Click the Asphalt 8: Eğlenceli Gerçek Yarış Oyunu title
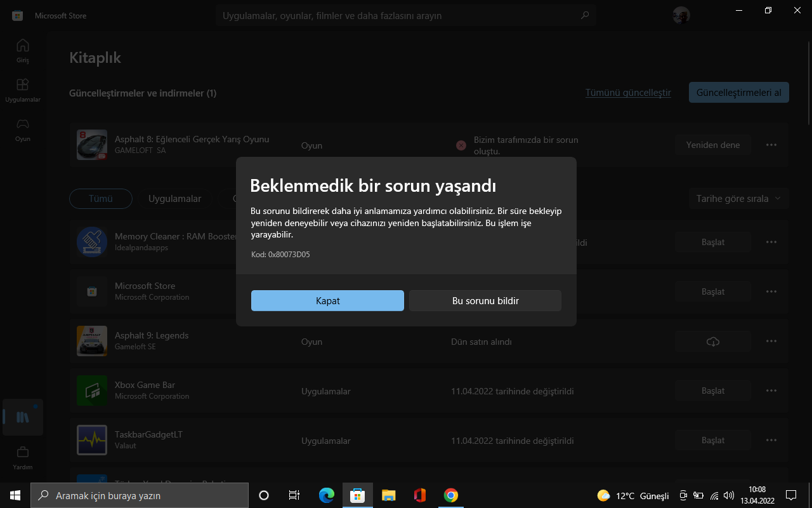Image resolution: width=812 pixels, height=508 pixels. pyautogui.click(x=192, y=139)
